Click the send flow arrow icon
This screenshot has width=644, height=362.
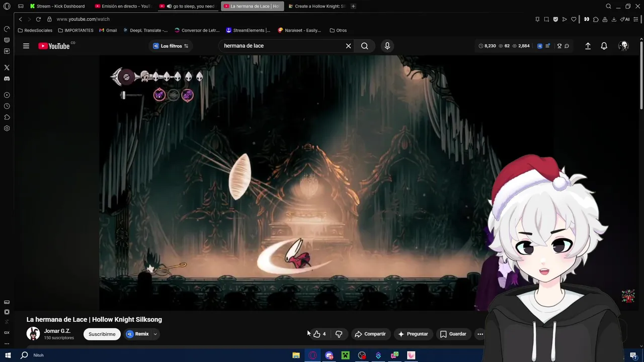point(565,19)
